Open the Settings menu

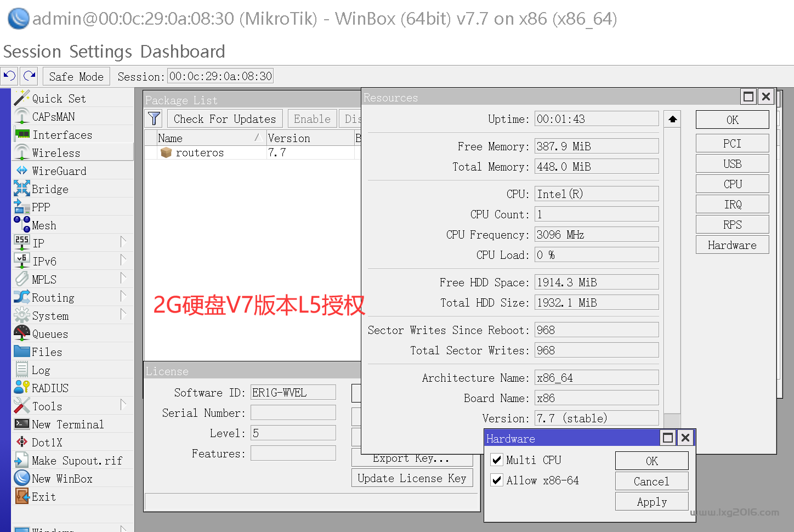pyautogui.click(x=101, y=52)
